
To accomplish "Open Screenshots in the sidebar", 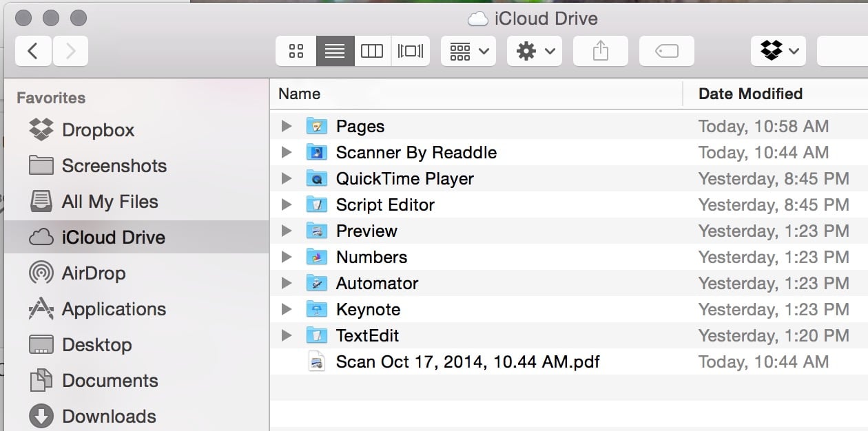I will point(136,166).
